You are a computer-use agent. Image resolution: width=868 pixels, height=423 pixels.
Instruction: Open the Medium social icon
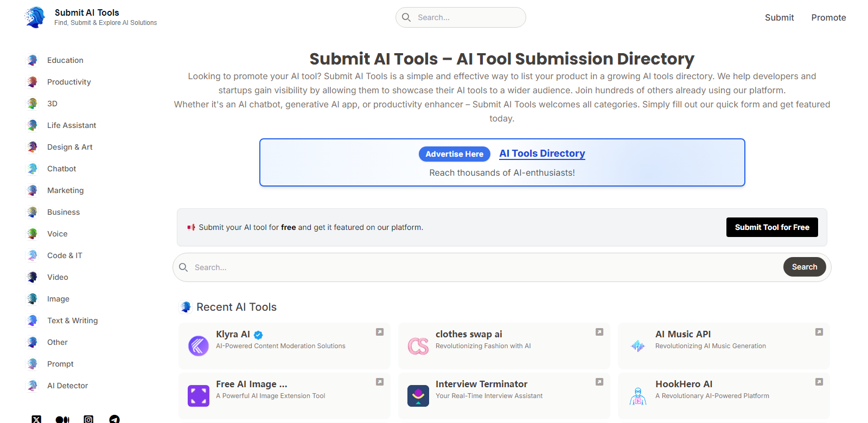[x=62, y=420]
